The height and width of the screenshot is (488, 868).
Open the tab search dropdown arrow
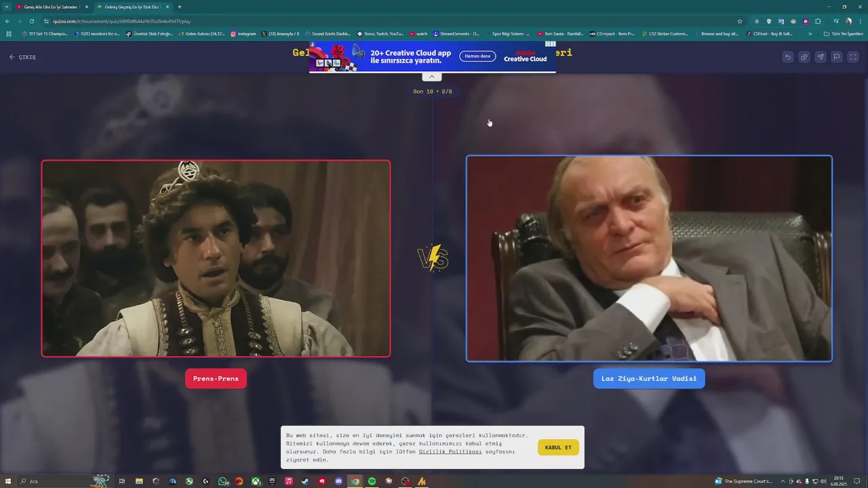pos(7,7)
